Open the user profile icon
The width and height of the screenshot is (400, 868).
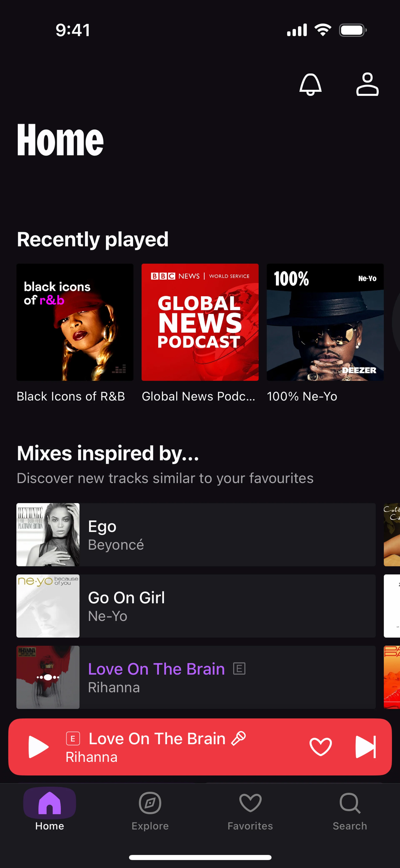[367, 85]
